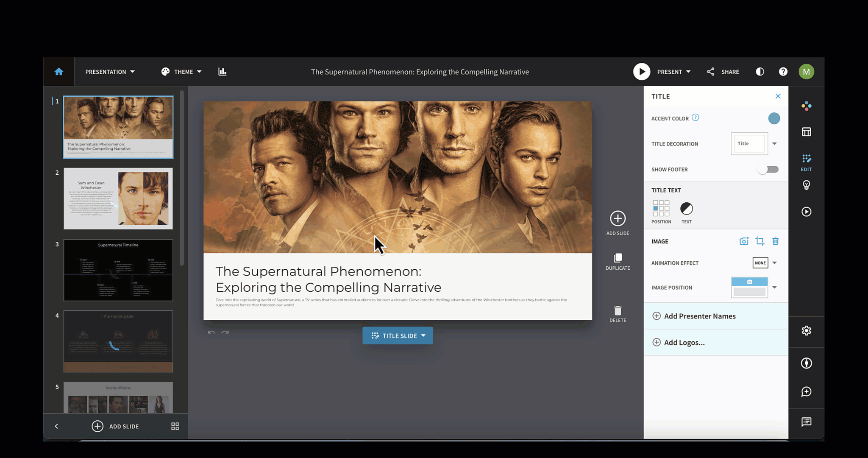Add comment via speech bubble plus icon
868x458 pixels.
(x=807, y=391)
